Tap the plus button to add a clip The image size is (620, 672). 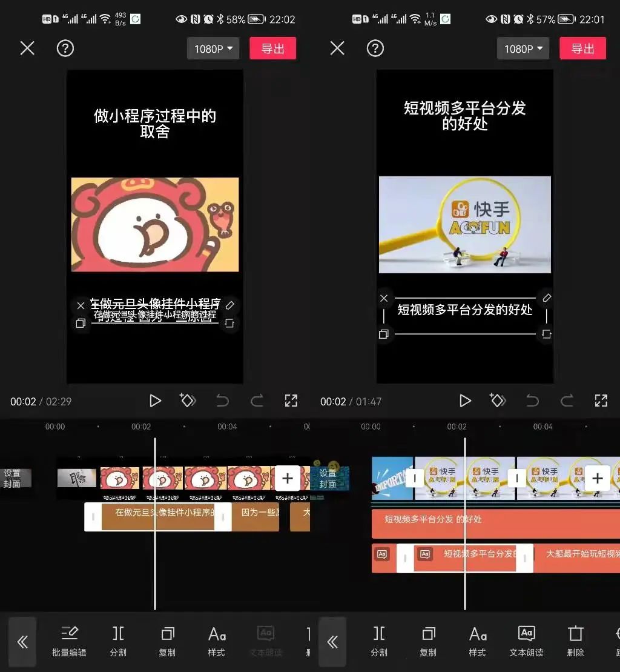[x=288, y=478]
